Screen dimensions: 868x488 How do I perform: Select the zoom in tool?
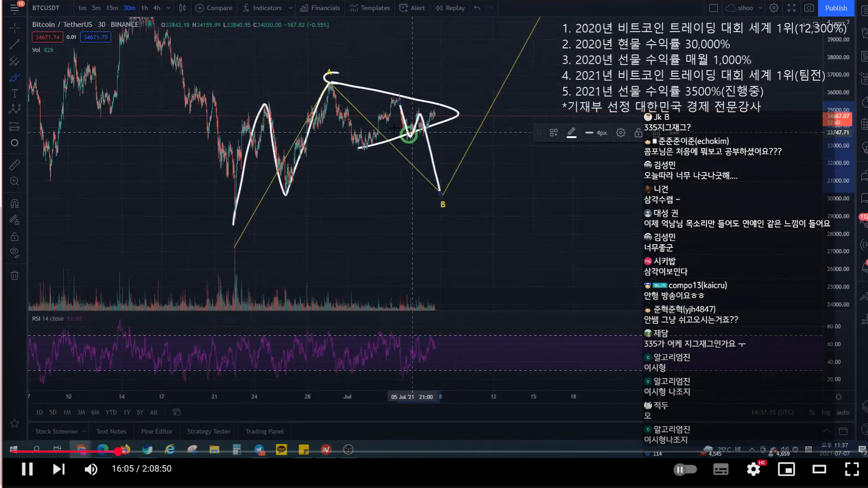pos(15,181)
